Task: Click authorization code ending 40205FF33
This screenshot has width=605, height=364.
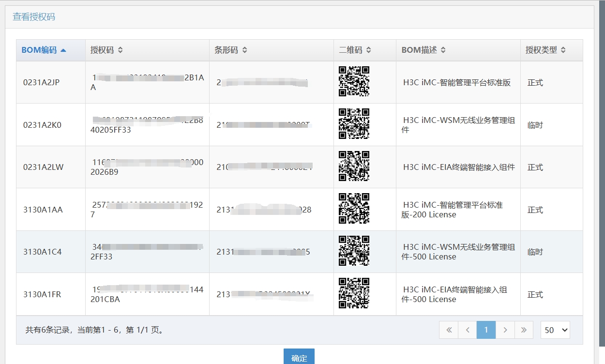Action: [x=147, y=125]
